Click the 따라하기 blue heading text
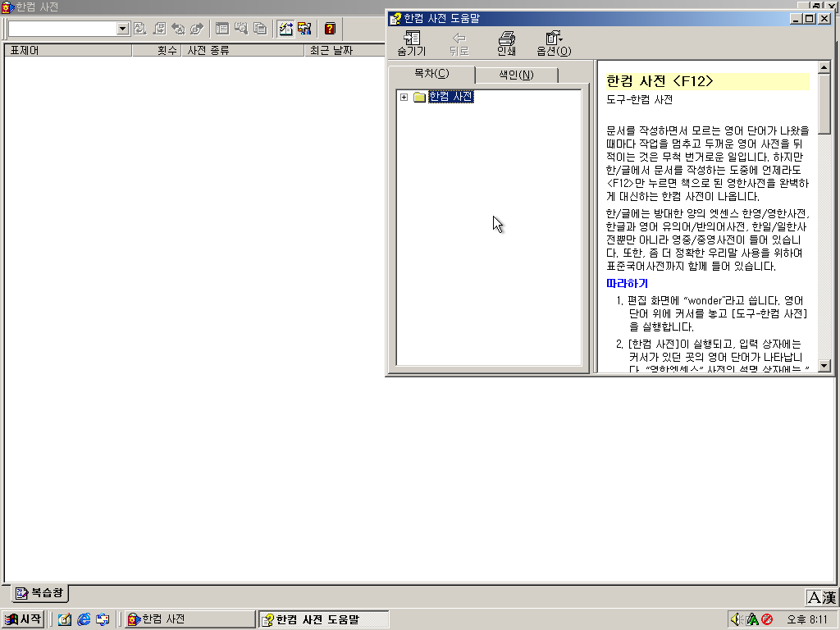840x630 pixels. (627, 283)
